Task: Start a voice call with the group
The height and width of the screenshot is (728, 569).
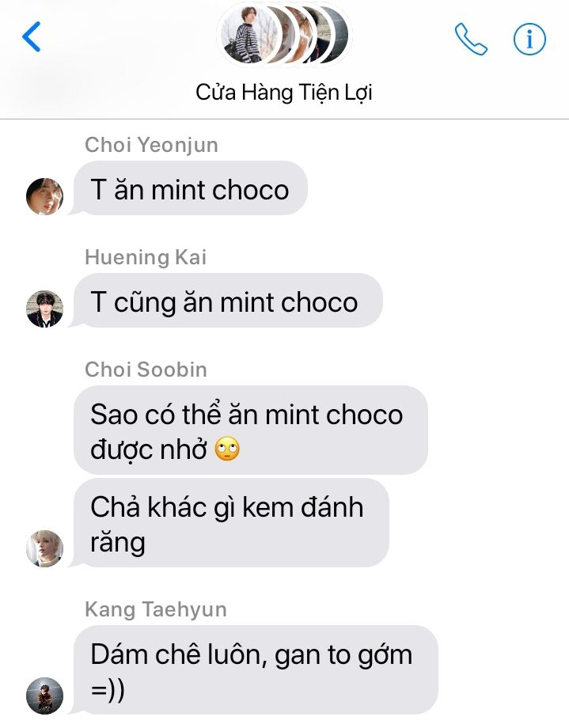Action: [471, 39]
